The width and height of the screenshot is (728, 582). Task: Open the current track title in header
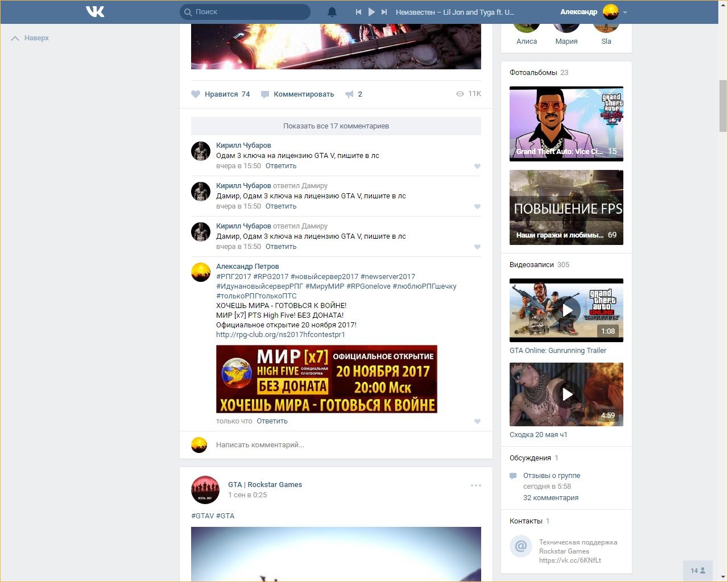(x=455, y=12)
